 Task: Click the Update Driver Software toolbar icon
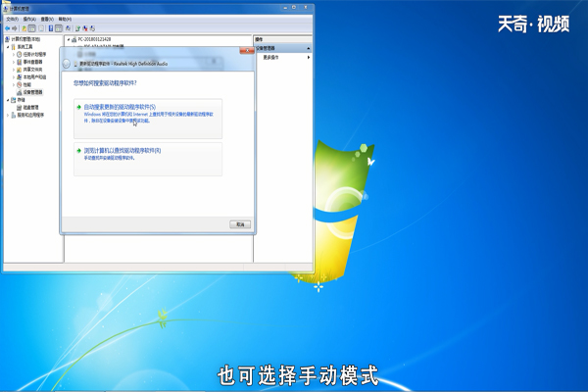click(77, 28)
